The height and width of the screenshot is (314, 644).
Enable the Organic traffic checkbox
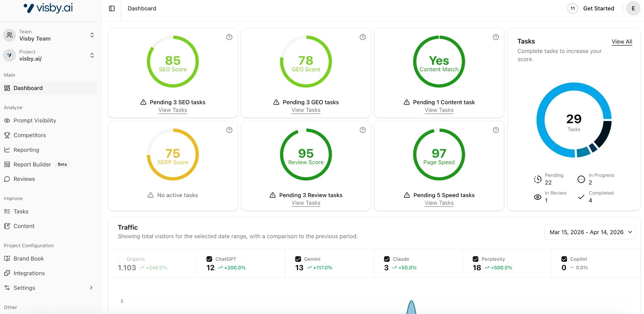click(120, 259)
